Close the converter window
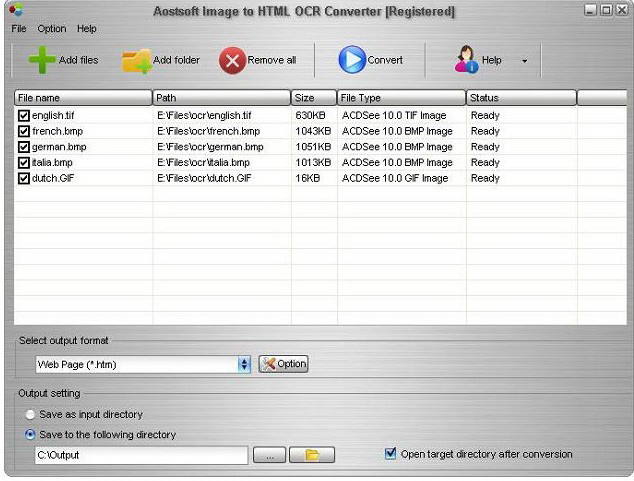This screenshot has height=481, width=634. (622, 10)
